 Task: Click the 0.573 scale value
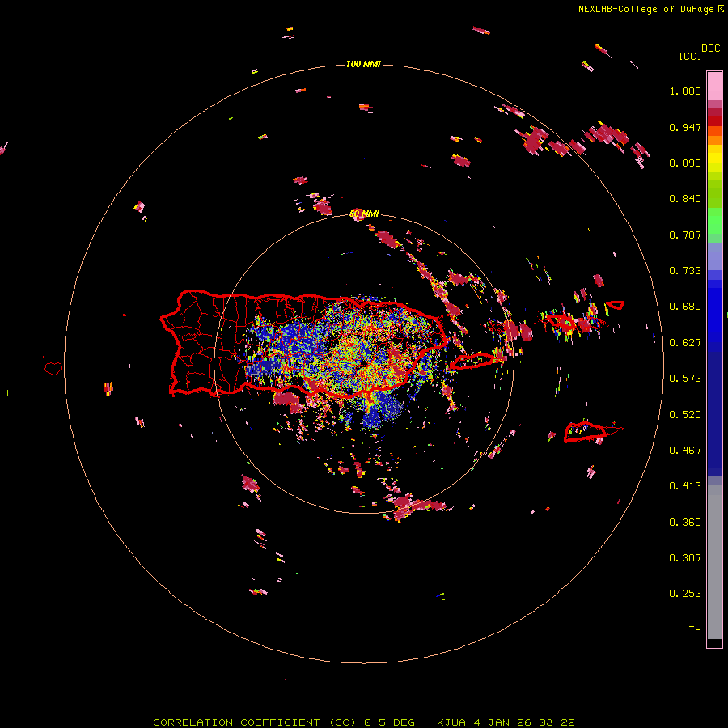click(685, 379)
